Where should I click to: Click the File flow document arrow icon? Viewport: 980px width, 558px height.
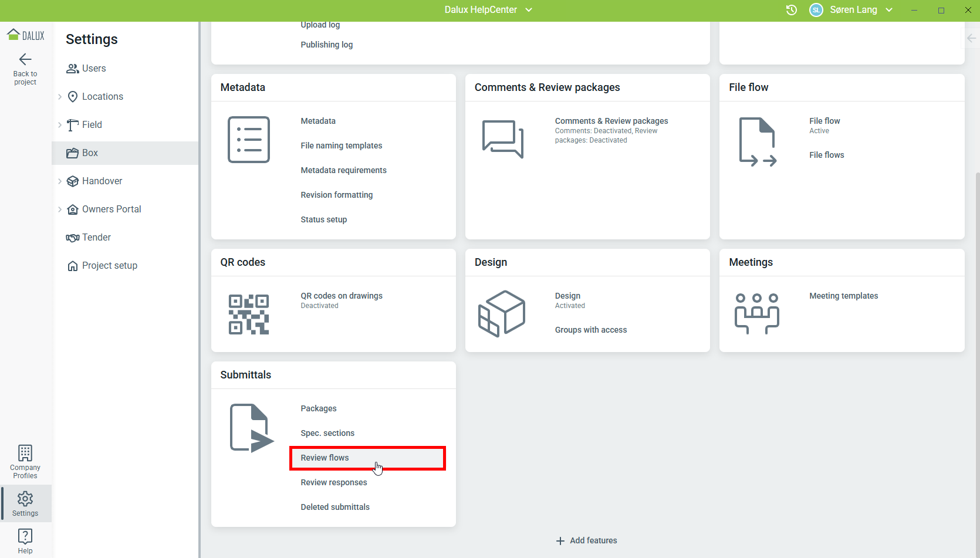[758, 142]
